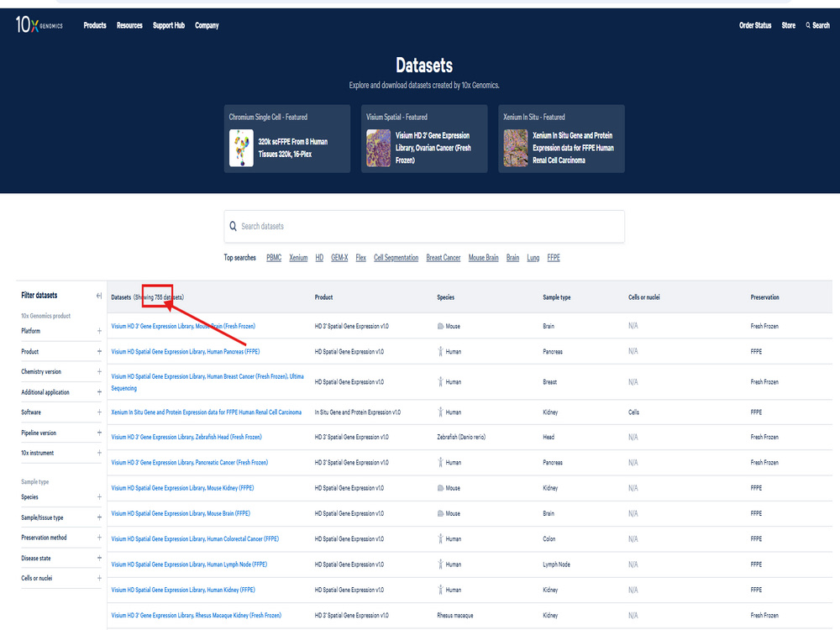This screenshot has width=840, height=630.
Task: Open the Xenium Renal Cell Carcinoma featured card
Action: pos(561,139)
